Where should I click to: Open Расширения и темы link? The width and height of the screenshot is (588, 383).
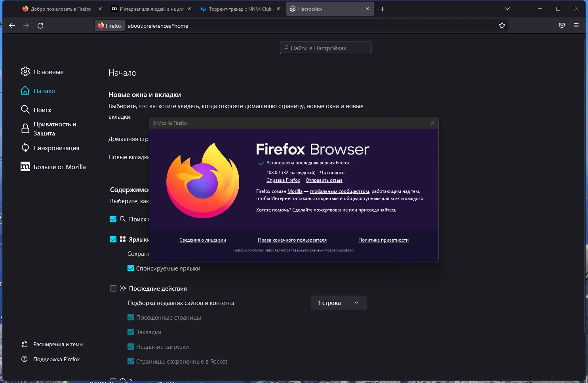coord(52,344)
